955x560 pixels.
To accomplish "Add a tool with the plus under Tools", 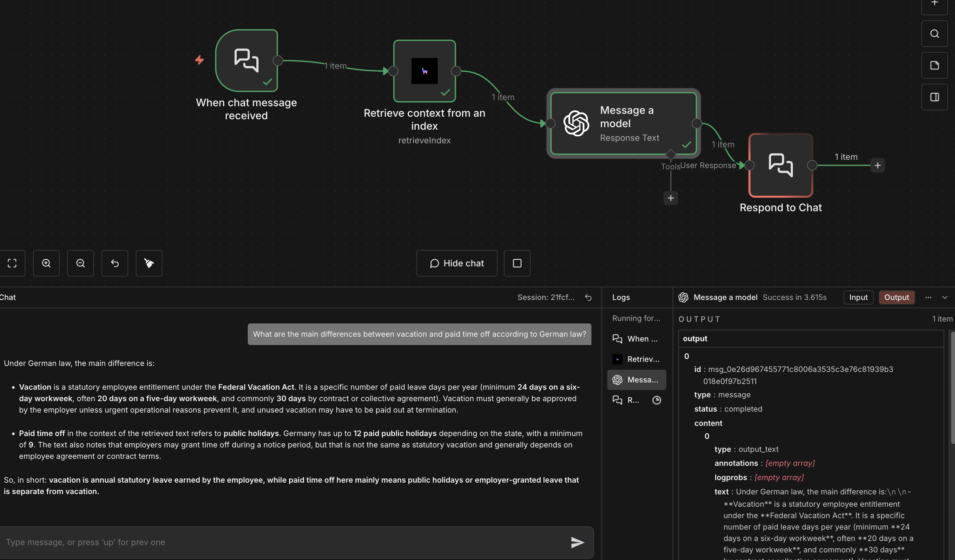I will (x=671, y=198).
